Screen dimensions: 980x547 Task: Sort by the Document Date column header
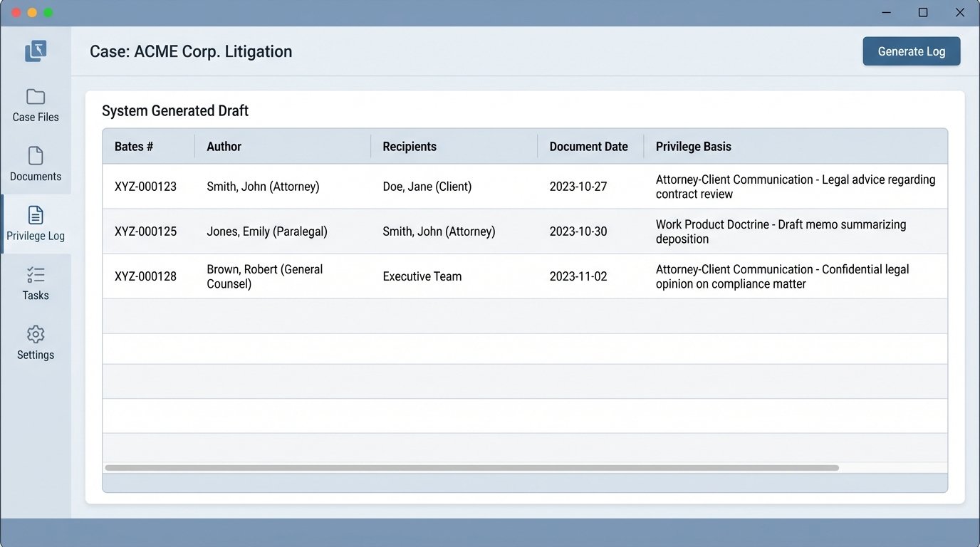[589, 146]
